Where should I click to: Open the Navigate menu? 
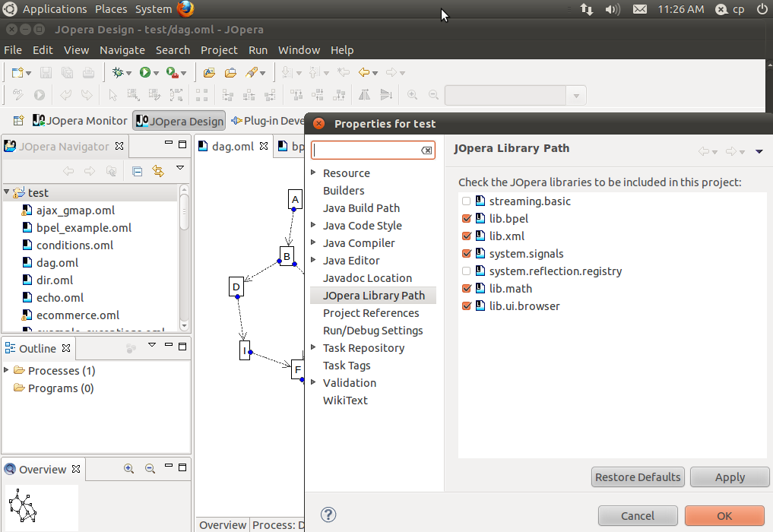click(x=122, y=50)
